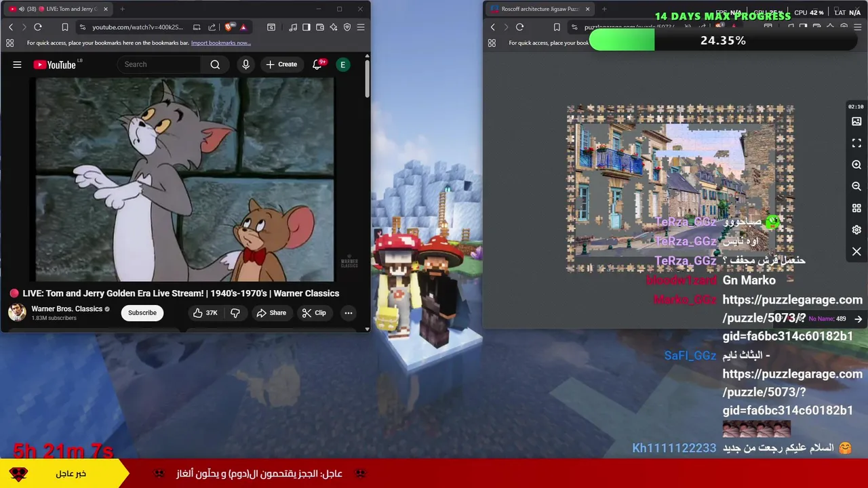Reload the YouTube page
The width and height of the screenshot is (868, 488).
coord(38,27)
